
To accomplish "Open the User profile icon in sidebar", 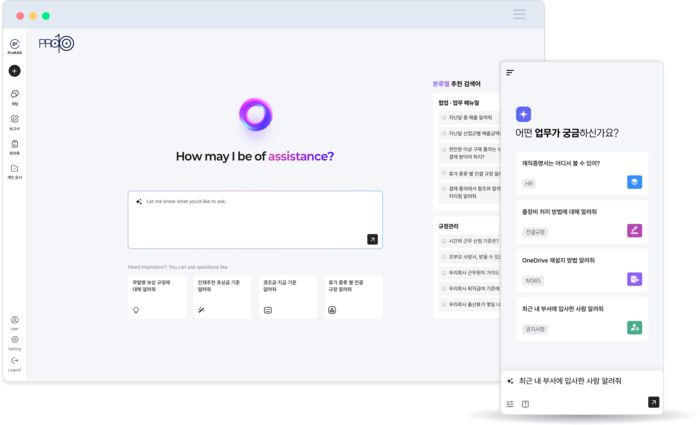I will (14, 320).
